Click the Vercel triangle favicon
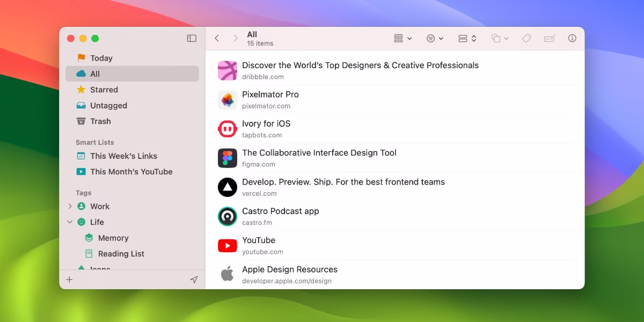Viewport: 644px width, 322px height. tap(228, 187)
